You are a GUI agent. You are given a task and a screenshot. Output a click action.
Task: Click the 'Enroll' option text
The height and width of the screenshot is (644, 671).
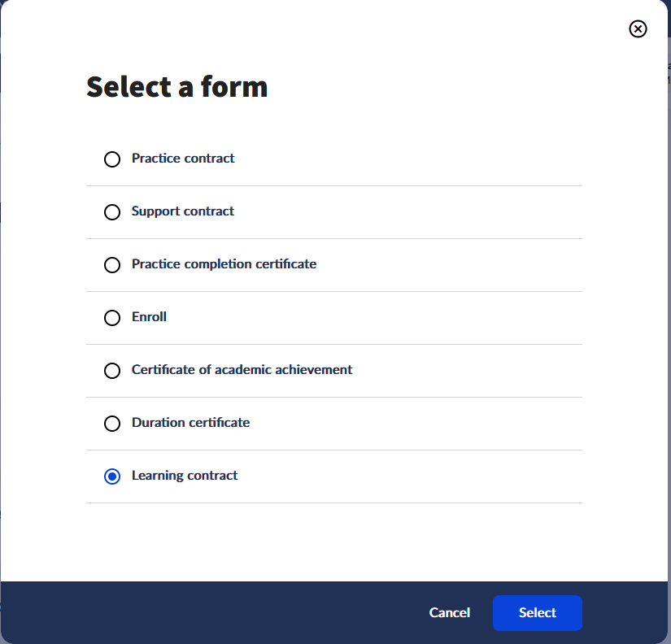149,317
